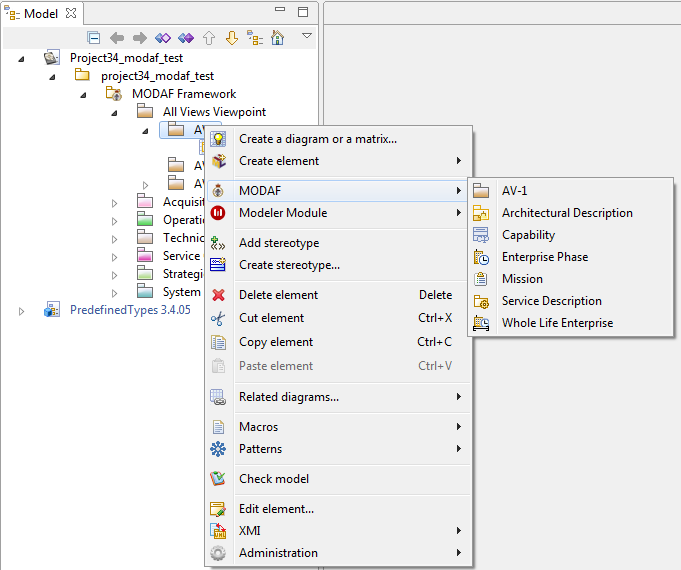Choose Create a diagram or a matrix...
681x570 pixels.
pyautogui.click(x=339, y=139)
